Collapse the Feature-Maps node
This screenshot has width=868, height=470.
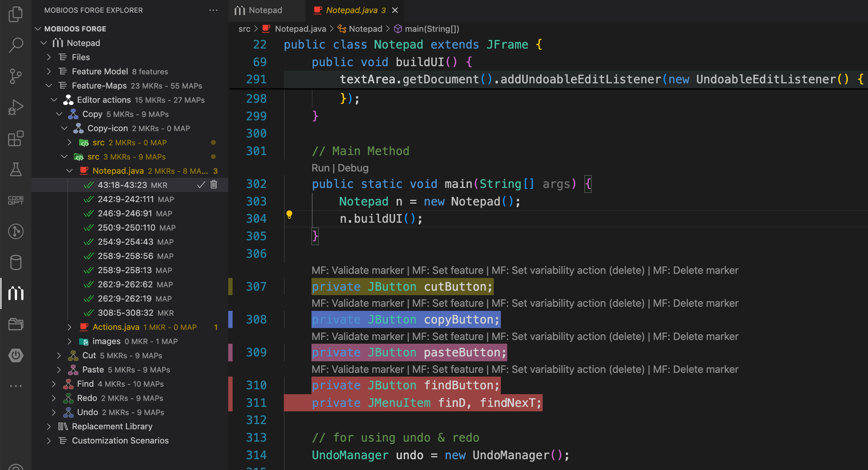tap(49, 86)
